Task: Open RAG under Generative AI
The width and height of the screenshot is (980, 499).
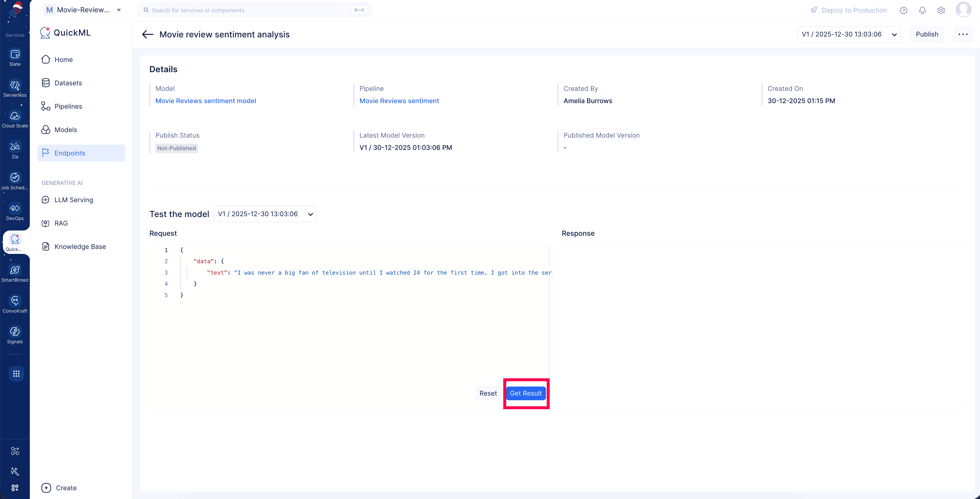Action: coord(81,223)
